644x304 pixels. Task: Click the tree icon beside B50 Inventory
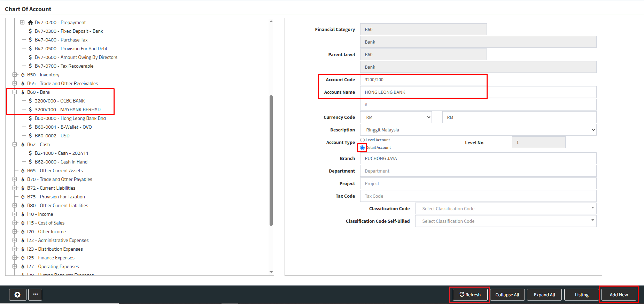coord(23,75)
